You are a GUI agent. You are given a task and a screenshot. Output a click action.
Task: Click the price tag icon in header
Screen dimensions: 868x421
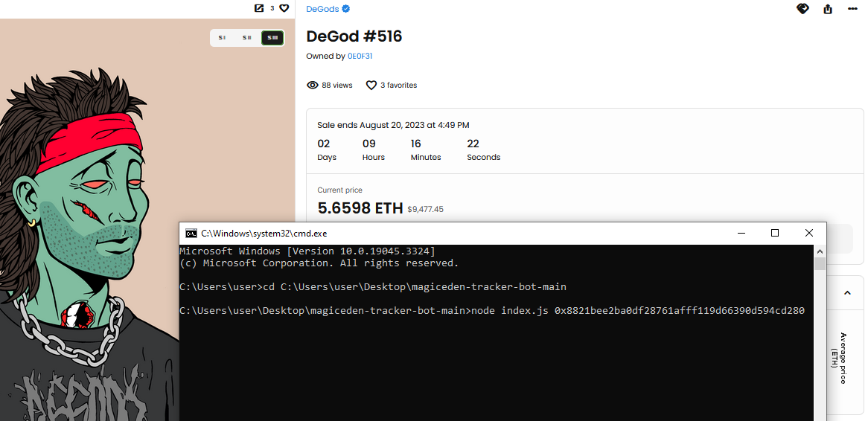coord(802,9)
